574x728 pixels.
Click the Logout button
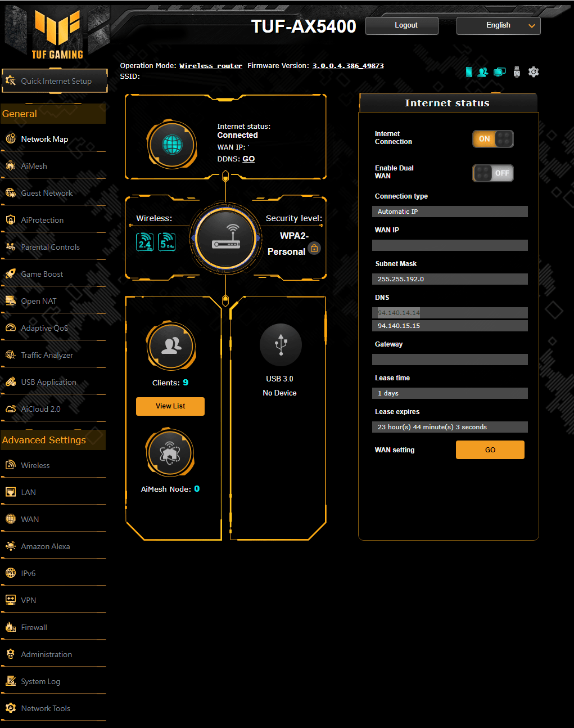pyautogui.click(x=401, y=26)
